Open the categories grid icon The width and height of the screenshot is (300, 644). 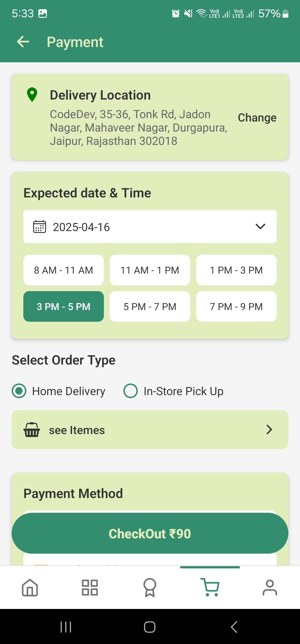[x=90, y=588]
